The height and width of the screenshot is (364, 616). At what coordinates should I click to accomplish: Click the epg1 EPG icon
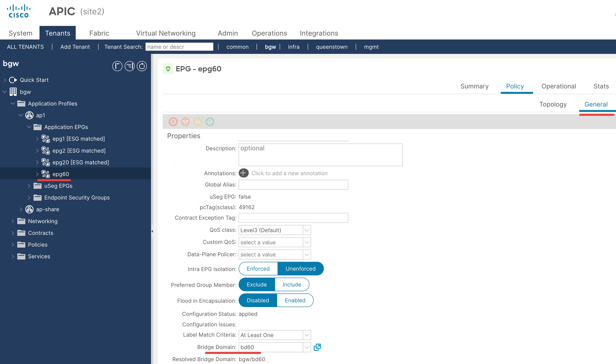tap(46, 139)
